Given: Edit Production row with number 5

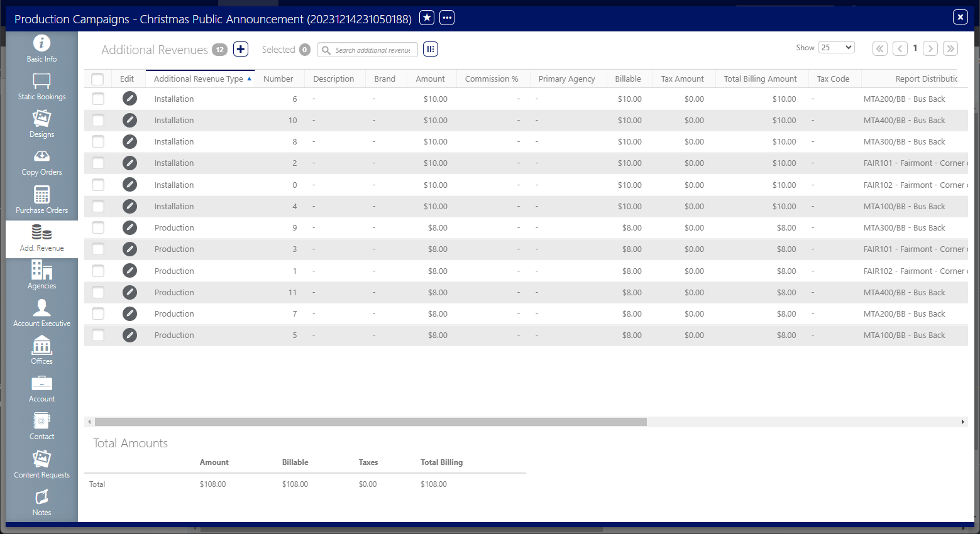Looking at the screenshot, I should (129, 335).
